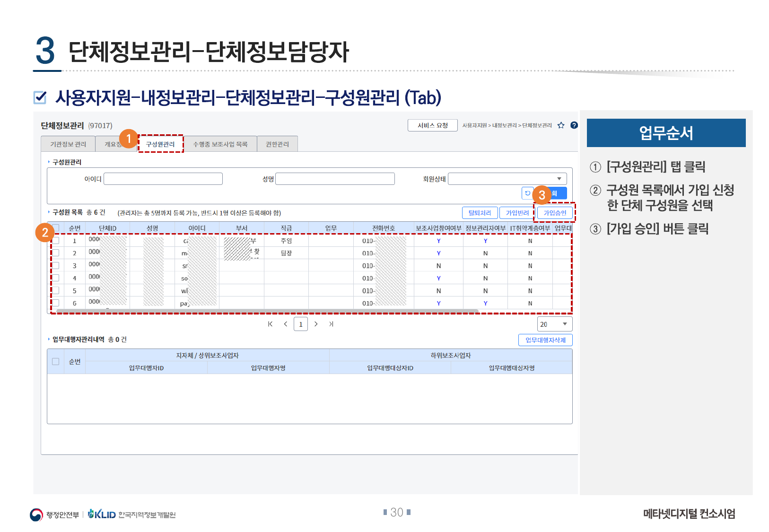This screenshot has height=532, width=769.
Task: Select the checkbox for member row 4
Action: click(x=56, y=278)
